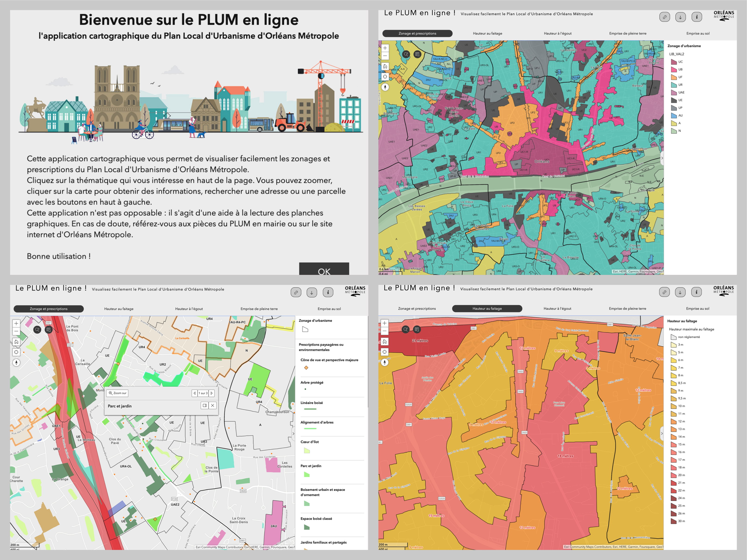Zoom out on bottom-left prescriptions map
Image resolution: width=747 pixels, height=560 pixels.
(16, 331)
